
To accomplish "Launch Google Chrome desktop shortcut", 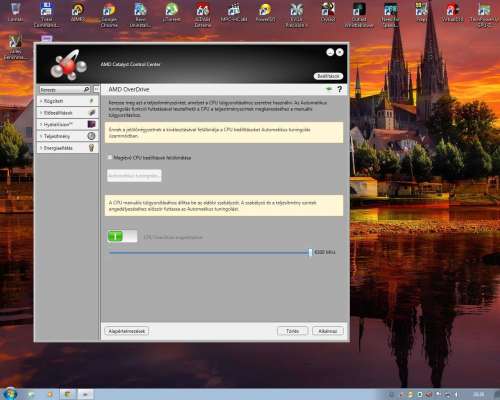I will coord(109,14).
